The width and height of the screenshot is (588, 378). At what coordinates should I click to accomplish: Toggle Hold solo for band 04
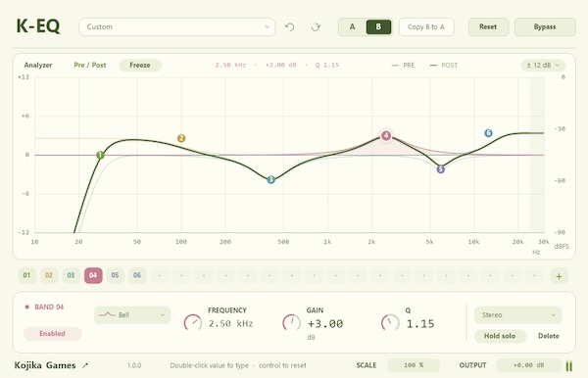click(x=500, y=336)
